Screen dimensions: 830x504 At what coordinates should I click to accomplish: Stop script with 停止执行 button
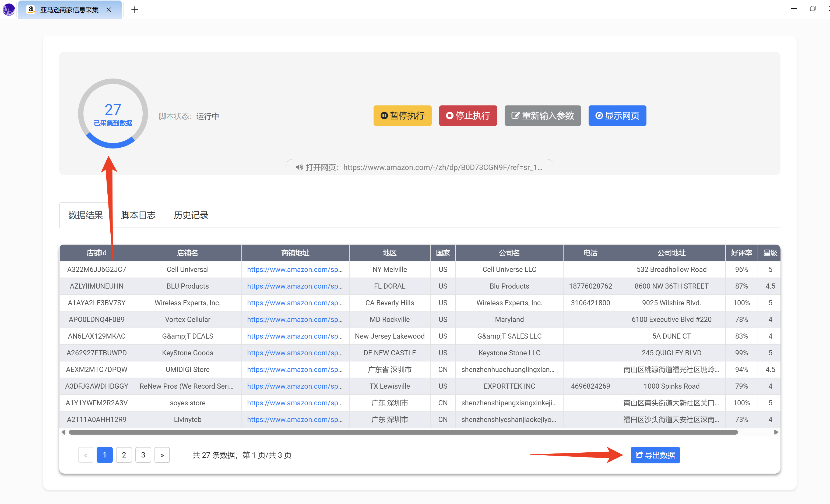468,115
